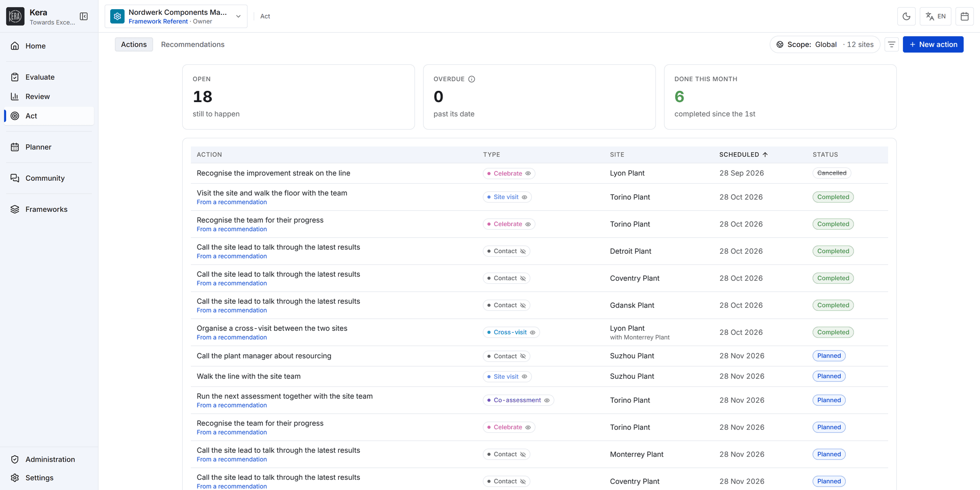Open the EN language switcher
The height and width of the screenshot is (490, 980).
tap(936, 16)
